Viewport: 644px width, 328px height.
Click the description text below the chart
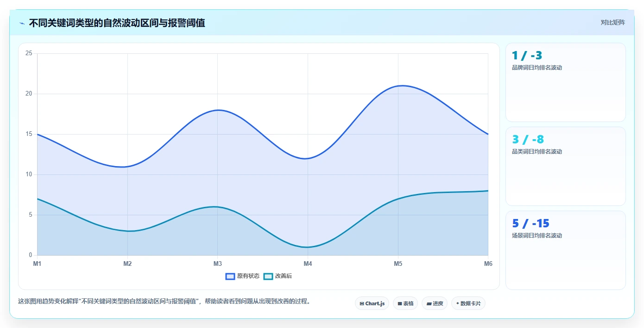[x=164, y=301]
